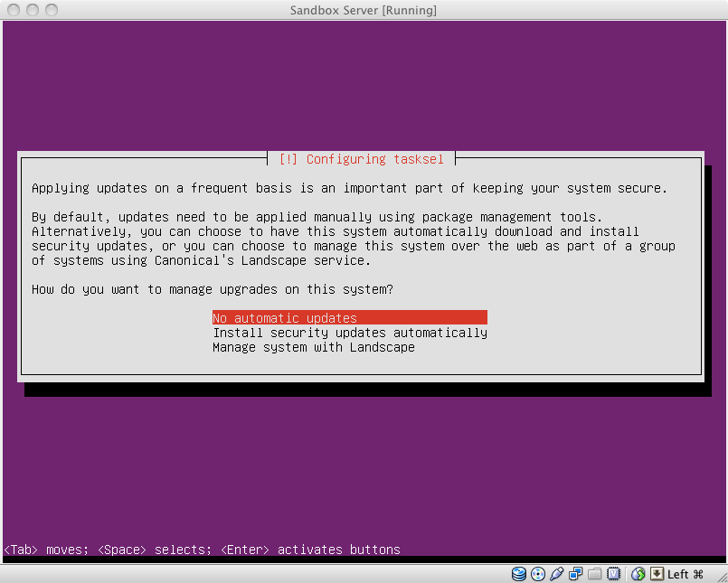Click the Configuring tasksel dialog title
The height and width of the screenshot is (583, 728).
[361, 159]
